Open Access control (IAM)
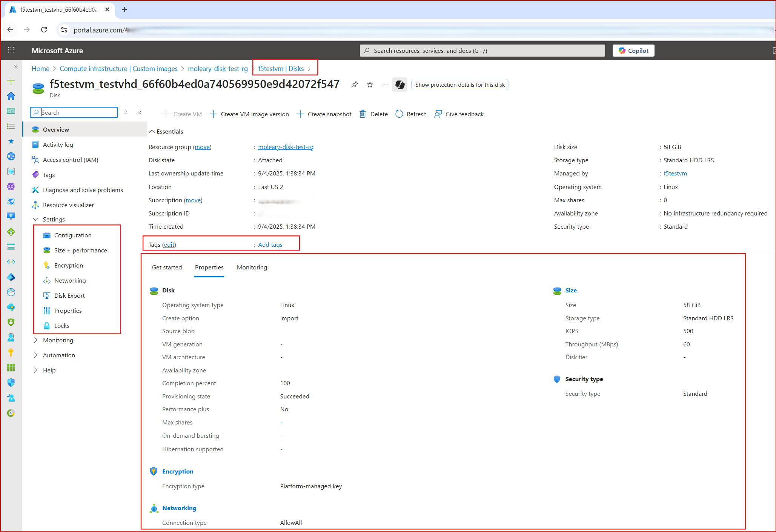 (x=71, y=160)
